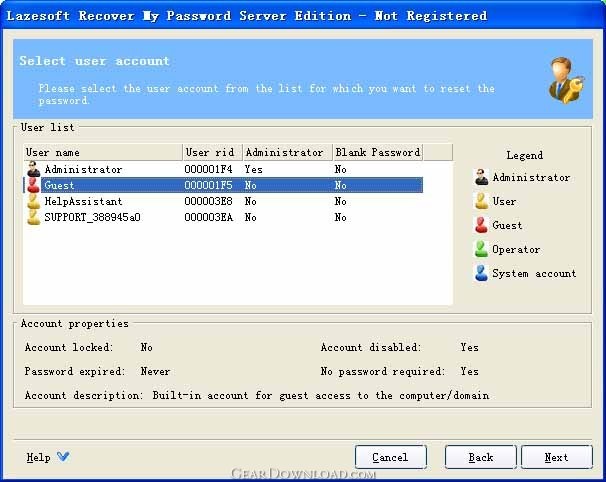The image size is (606, 482).
Task: Select the SUPPORT_388945a0 user name
Action: [x=92, y=217]
